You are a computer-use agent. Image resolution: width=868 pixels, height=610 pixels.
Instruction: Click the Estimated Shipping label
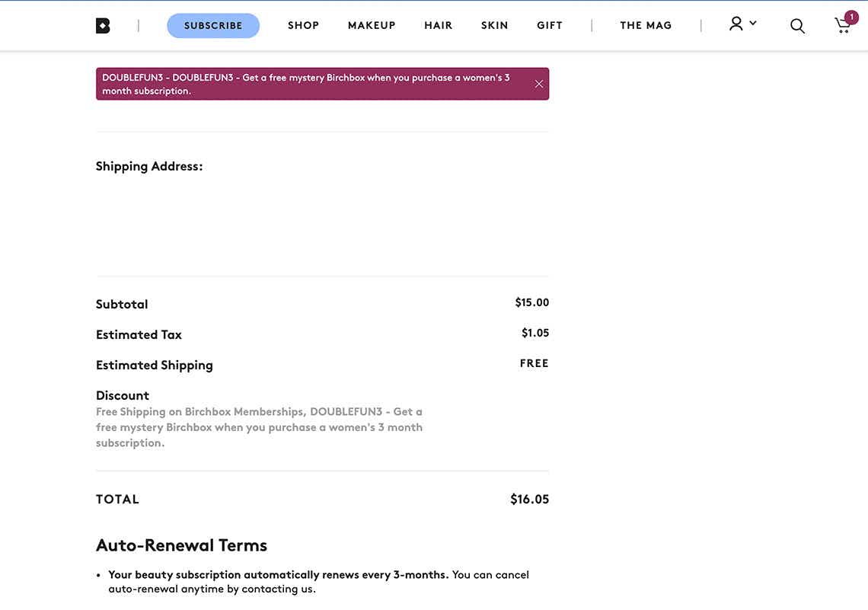point(155,366)
